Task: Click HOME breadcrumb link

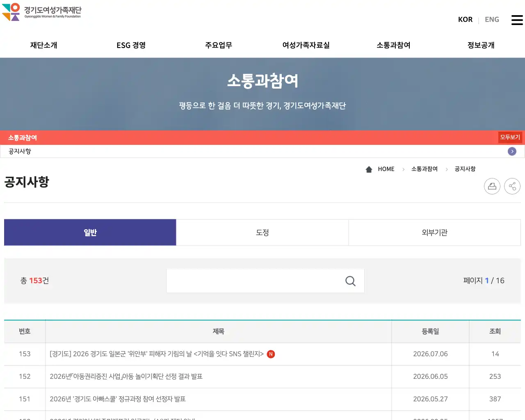Action: [386, 169]
